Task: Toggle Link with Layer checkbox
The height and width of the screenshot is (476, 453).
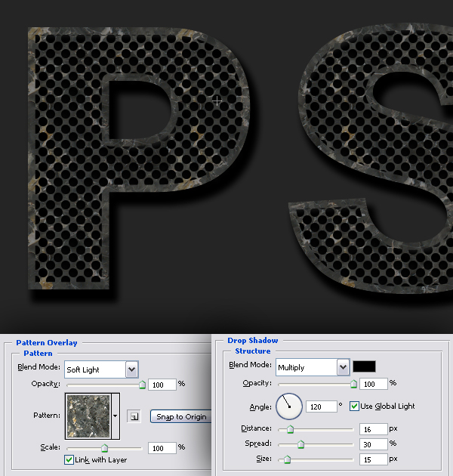Action: pos(69,459)
